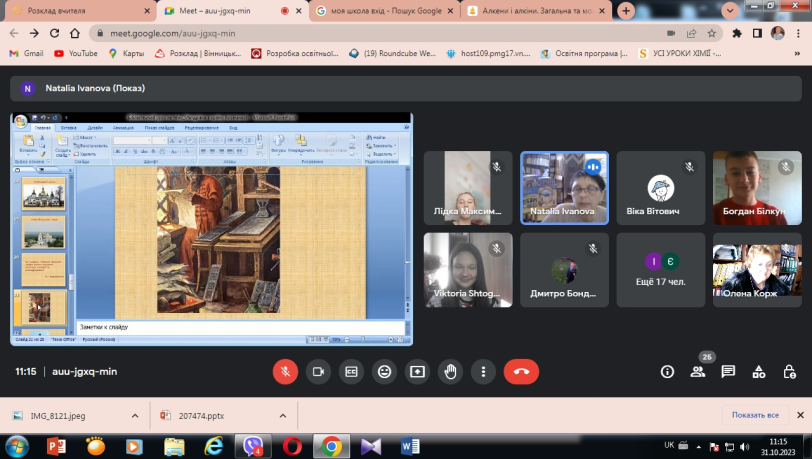Click Показать все downloads button

pos(755,415)
